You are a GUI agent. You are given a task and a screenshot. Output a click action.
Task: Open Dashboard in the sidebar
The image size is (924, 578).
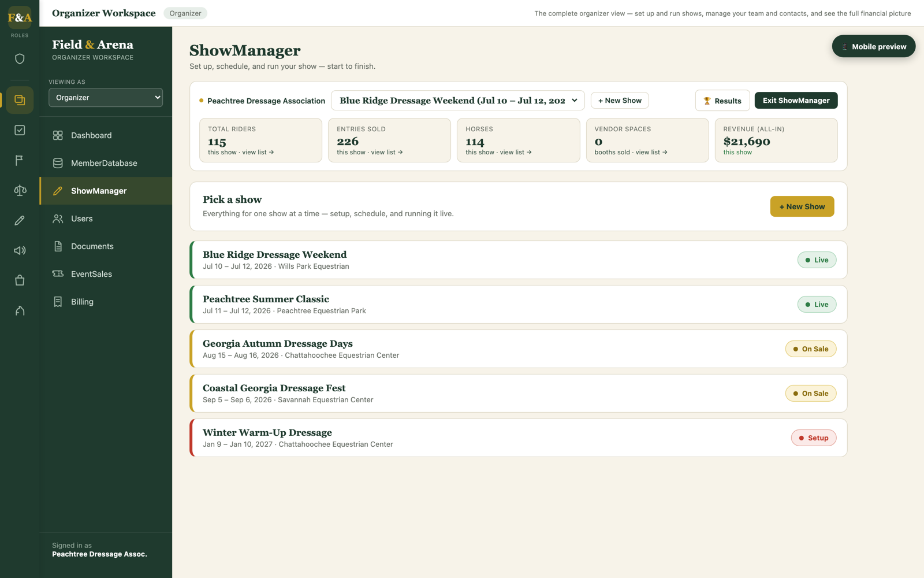[106, 135]
